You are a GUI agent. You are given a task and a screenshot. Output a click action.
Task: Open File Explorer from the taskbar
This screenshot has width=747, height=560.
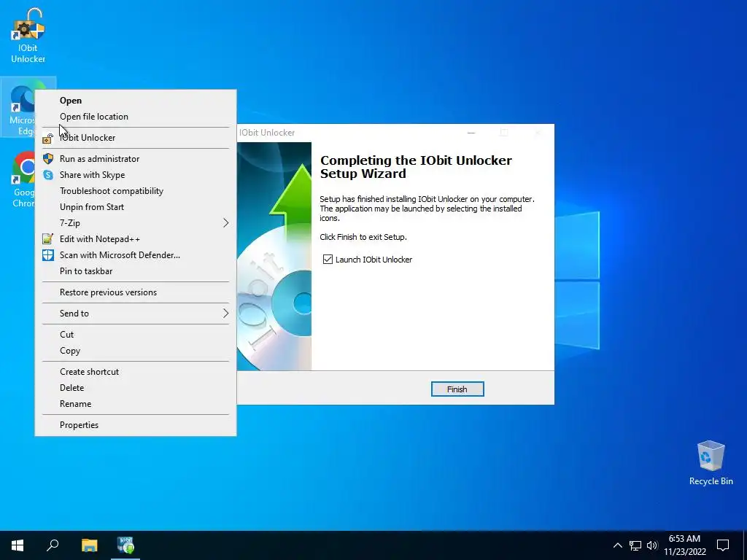coord(89,545)
